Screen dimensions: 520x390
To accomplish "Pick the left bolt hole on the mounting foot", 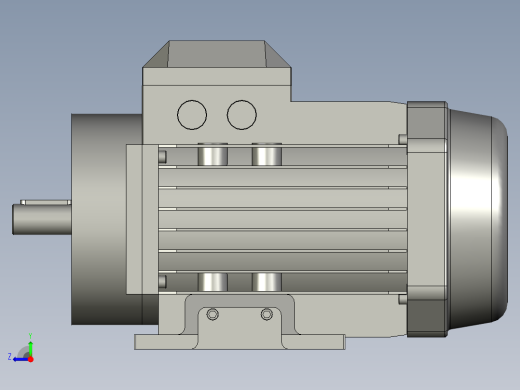I will click(x=213, y=314).
